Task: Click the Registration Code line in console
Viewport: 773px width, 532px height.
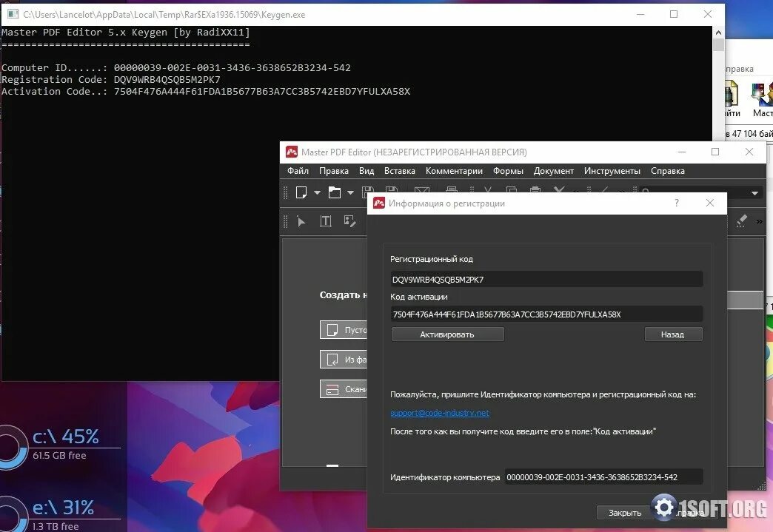Action: pyautogui.click(x=111, y=79)
